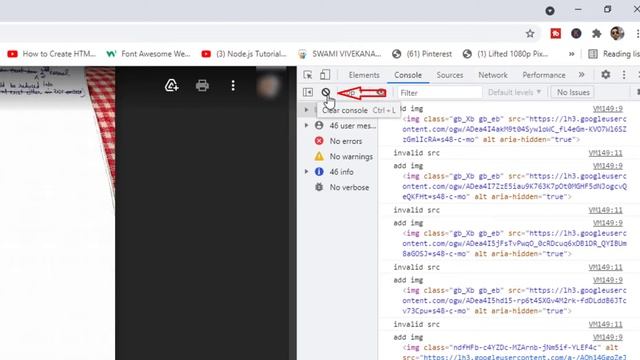Open the Performance tab
The image size is (640, 360).
point(544,75)
